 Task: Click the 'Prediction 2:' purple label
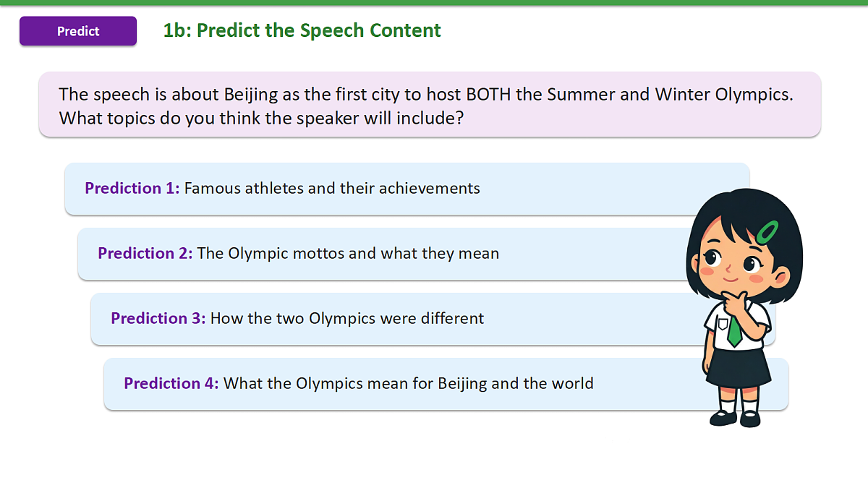pos(145,253)
